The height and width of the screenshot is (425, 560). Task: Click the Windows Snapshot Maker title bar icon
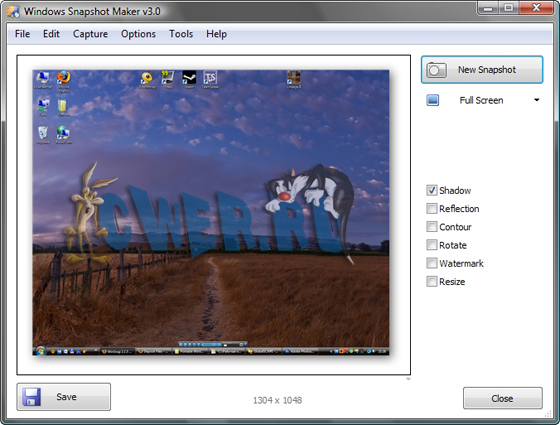(13, 11)
